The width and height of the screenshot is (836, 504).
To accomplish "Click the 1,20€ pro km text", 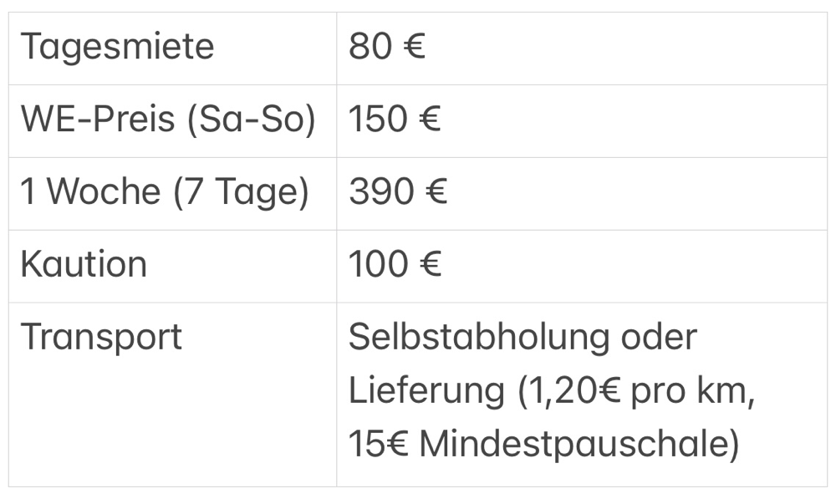I will tap(634, 392).
